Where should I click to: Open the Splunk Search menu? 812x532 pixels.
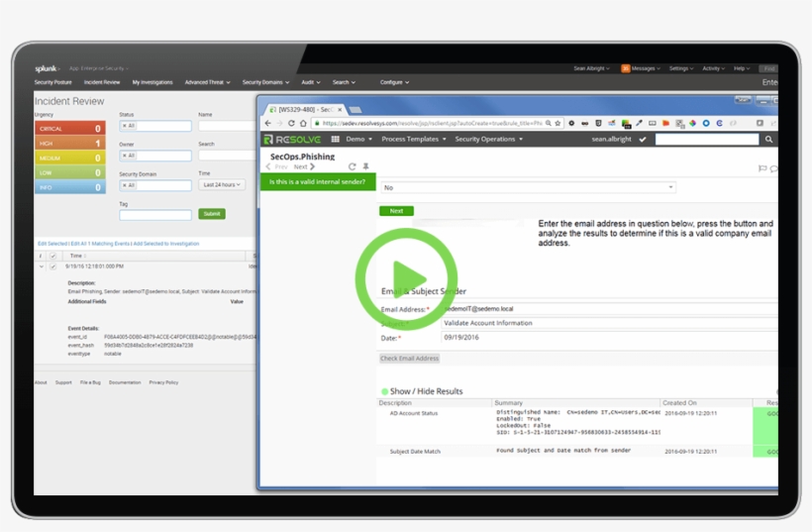pyautogui.click(x=344, y=82)
